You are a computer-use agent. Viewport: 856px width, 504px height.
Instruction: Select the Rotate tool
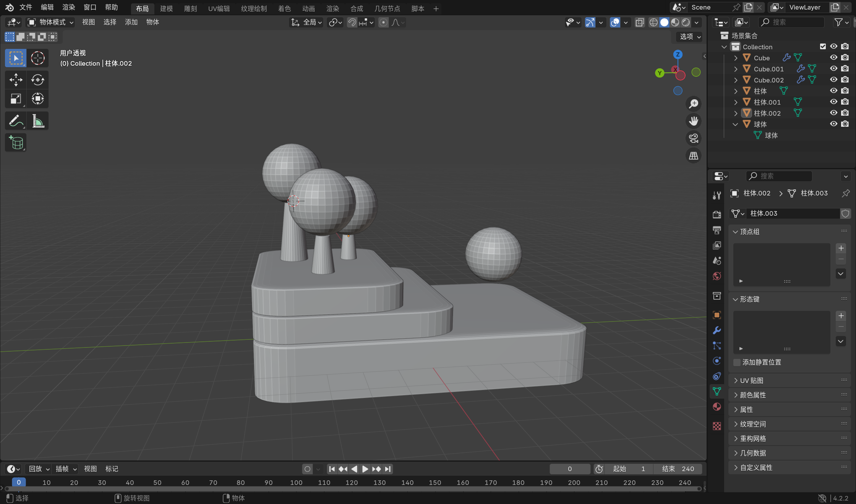37,80
